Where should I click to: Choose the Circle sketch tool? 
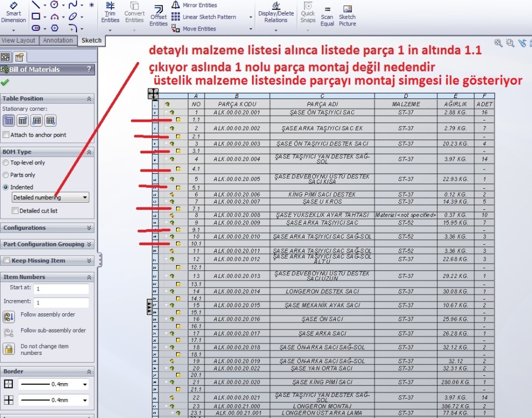tap(54, 5)
